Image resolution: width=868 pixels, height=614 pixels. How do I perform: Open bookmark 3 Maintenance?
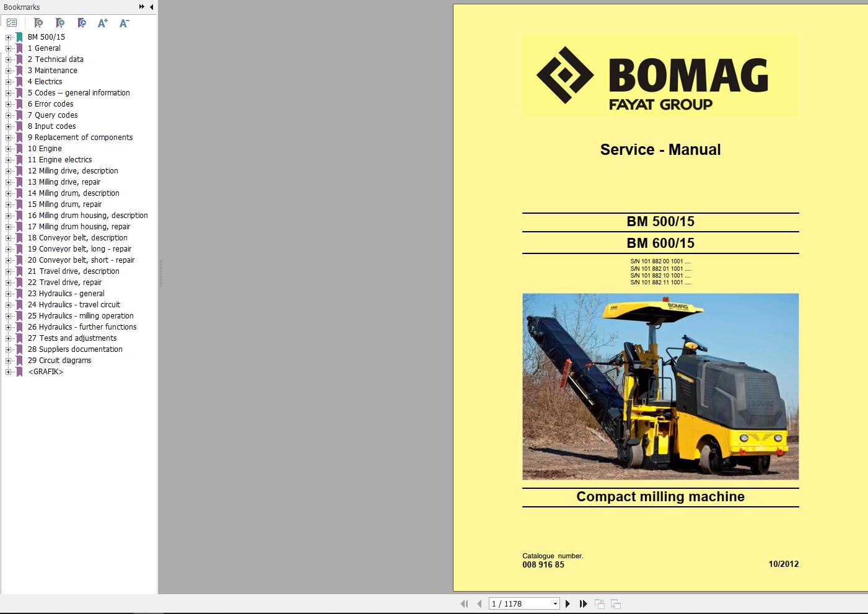pyautogui.click(x=52, y=71)
